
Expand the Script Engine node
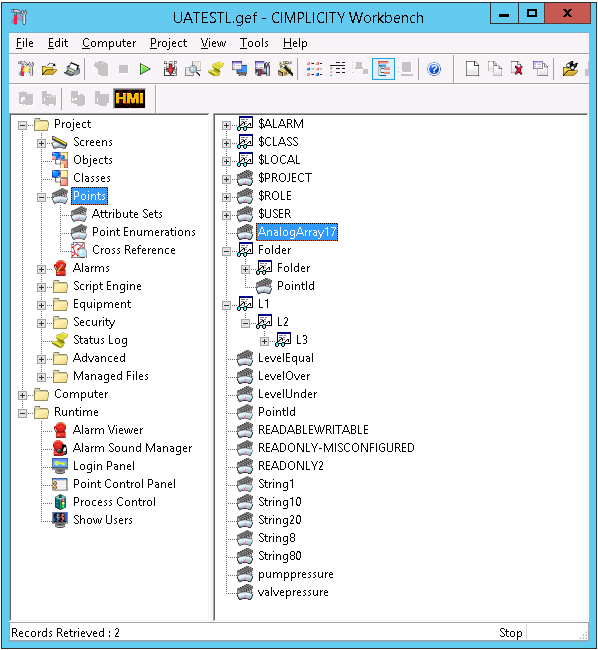tap(41, 287)
